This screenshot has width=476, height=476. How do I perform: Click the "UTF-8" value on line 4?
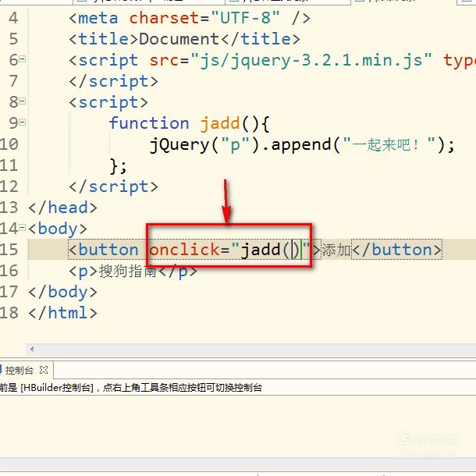pos(245,18)
